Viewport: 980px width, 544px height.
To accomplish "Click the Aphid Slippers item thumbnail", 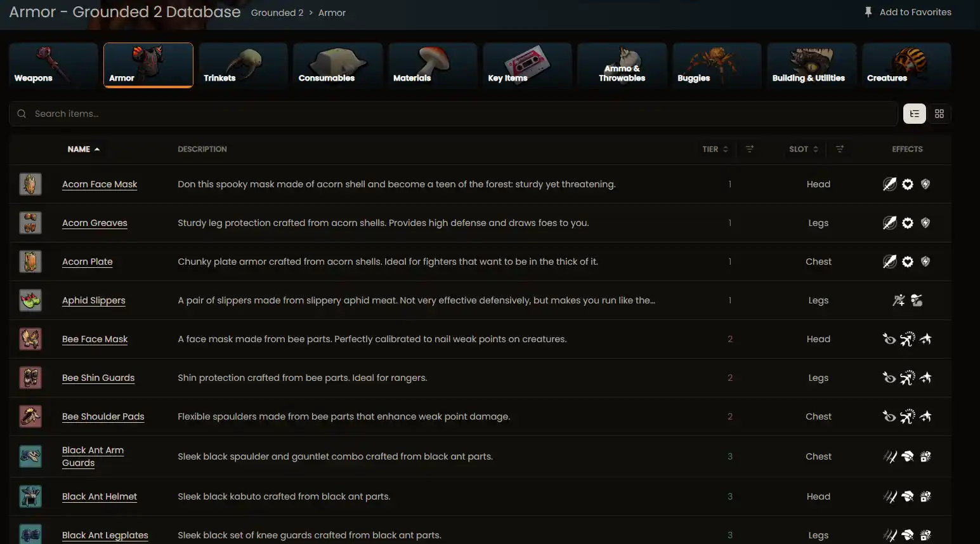I will [x=30, y=300].
